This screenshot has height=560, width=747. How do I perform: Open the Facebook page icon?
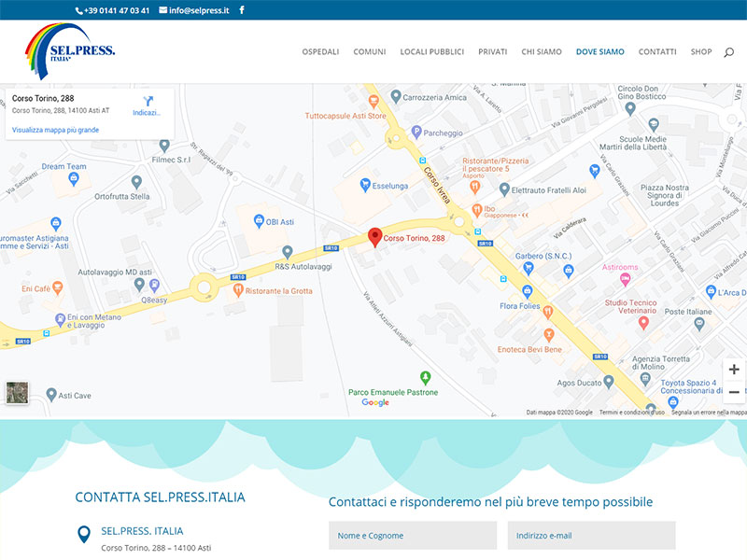click(x=242, y=10)
